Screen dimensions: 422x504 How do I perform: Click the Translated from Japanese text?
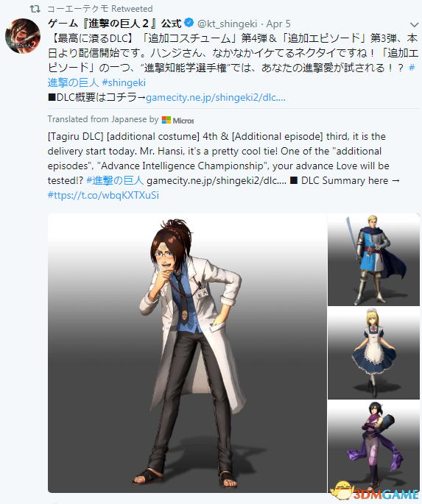click(103, 119)
